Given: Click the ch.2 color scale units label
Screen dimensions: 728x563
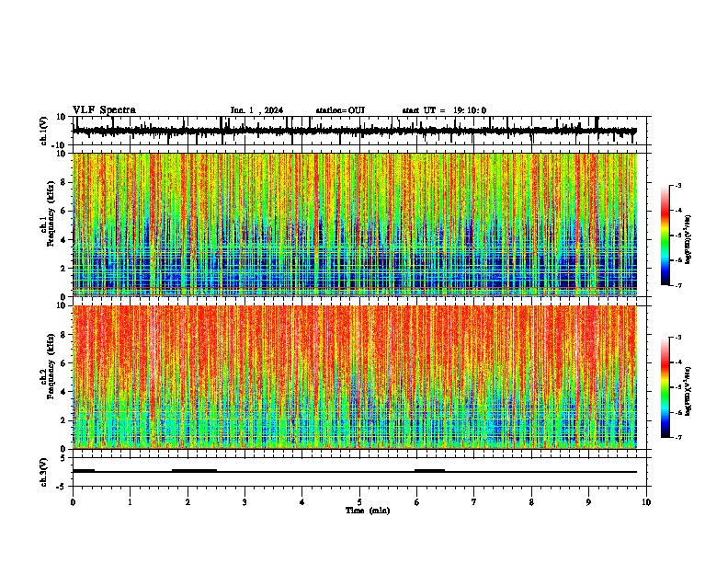Looking at the screenshot, I should (x=688, y=391).
